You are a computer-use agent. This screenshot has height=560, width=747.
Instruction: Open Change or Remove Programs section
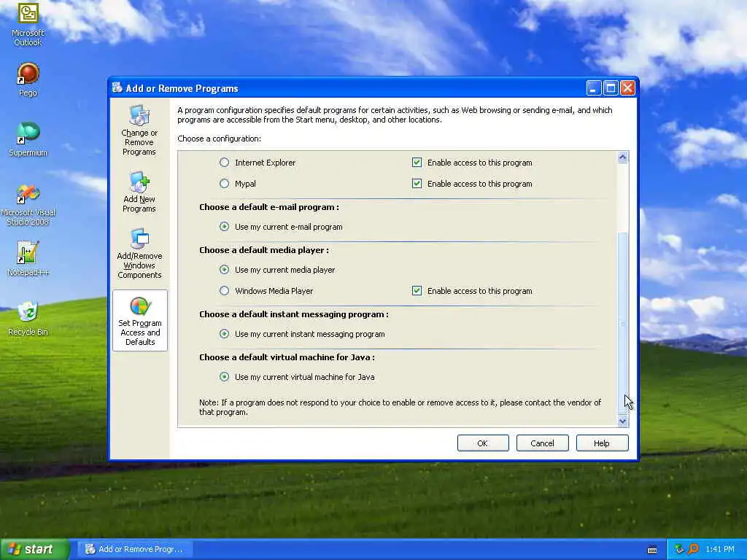pyautogui.click(x=139, y=130)
